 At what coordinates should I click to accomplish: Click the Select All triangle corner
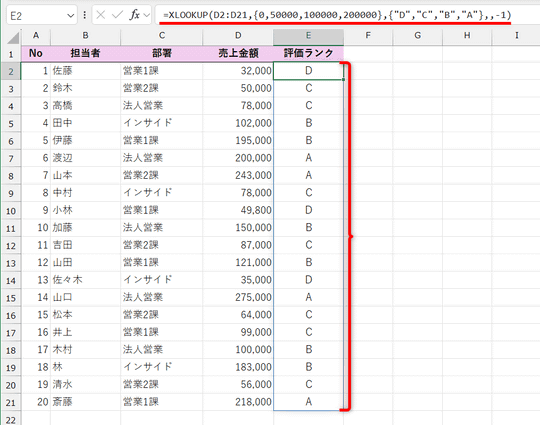[x=13, y=37]
